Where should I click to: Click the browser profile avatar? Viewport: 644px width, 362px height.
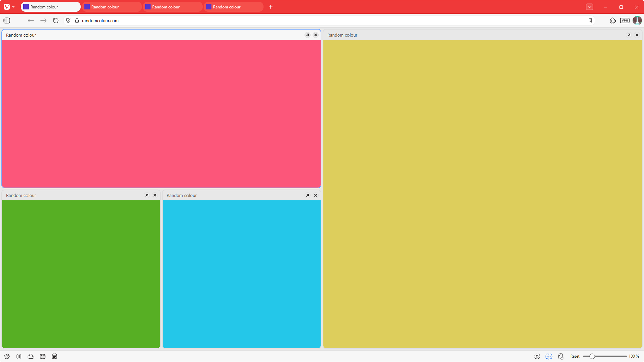click(x=637, y=20)
